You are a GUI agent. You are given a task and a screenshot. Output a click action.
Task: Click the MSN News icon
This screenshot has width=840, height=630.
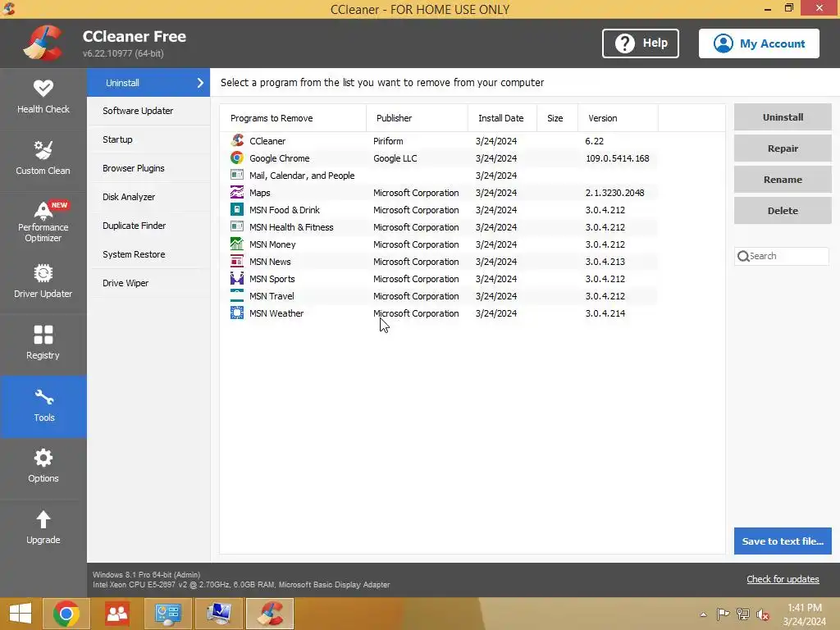click(x=237, y=261)
